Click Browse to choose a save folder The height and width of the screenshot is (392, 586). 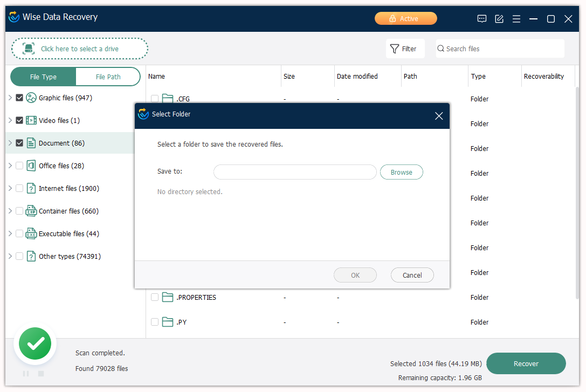tap(401, 173)
